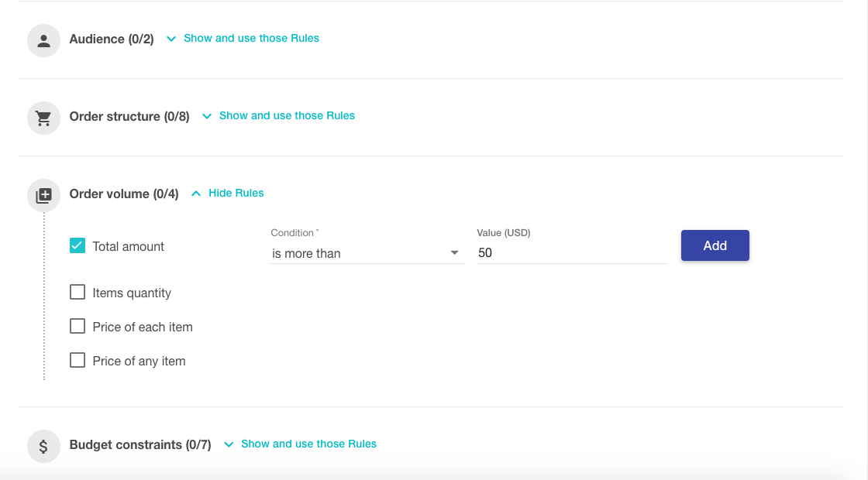
Task: Check the Price of each item box
Action: pyautogui.click(x=77, y=327)
